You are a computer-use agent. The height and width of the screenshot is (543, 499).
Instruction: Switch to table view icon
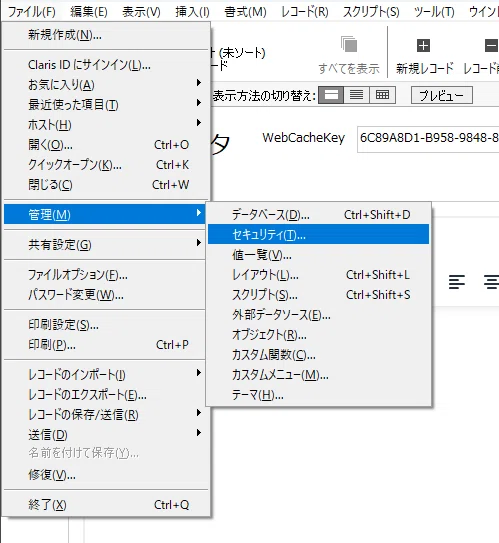382,95
